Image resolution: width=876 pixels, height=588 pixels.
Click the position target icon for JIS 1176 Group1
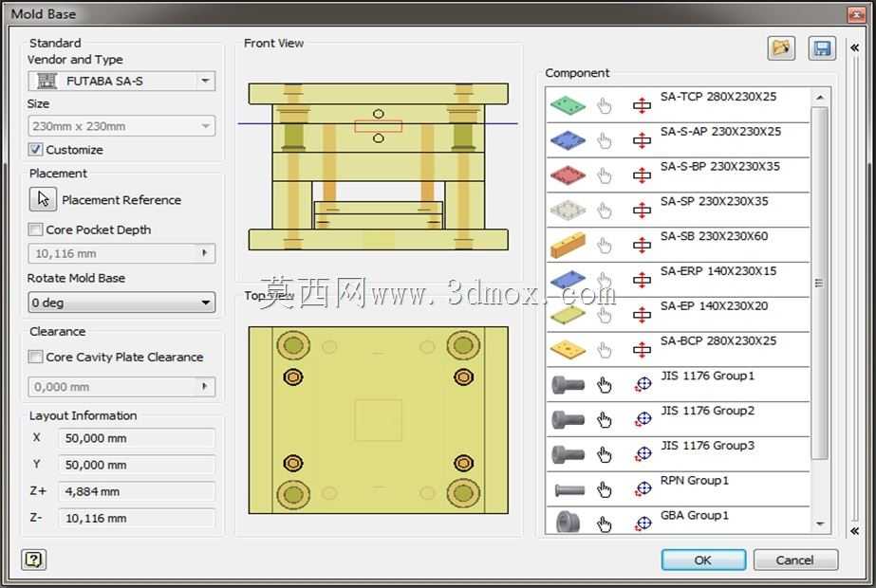pos(643,384)
